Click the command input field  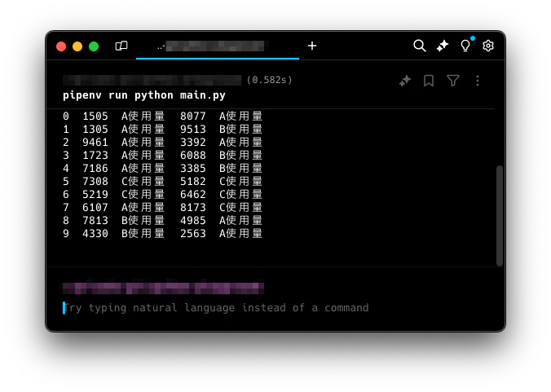click(x=216, y=308)
